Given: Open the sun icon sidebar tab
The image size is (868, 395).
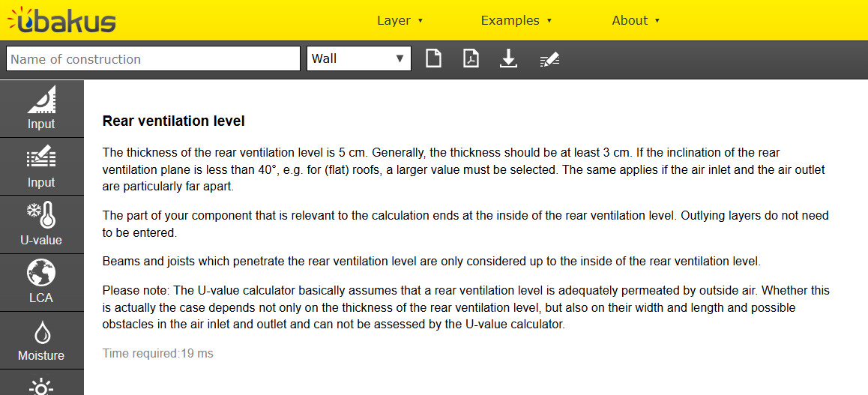Looking at the screenshot, I should (x=41, y=383).
